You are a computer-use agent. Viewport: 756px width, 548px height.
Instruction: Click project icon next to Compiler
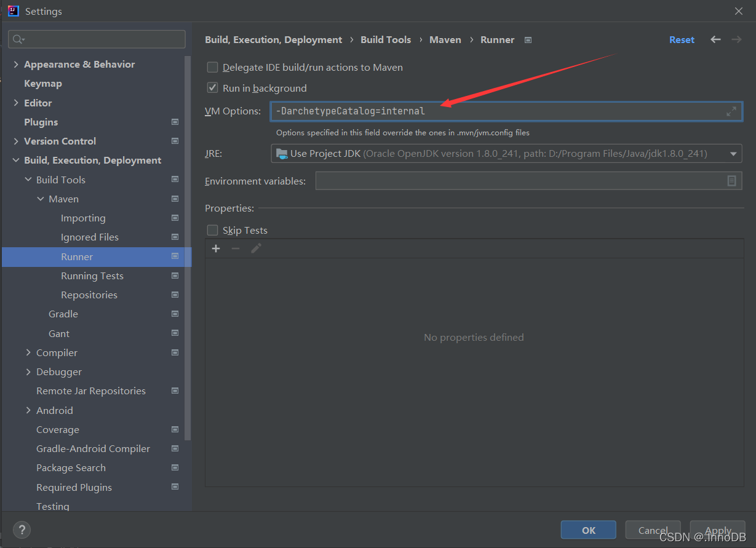point(175,352)
